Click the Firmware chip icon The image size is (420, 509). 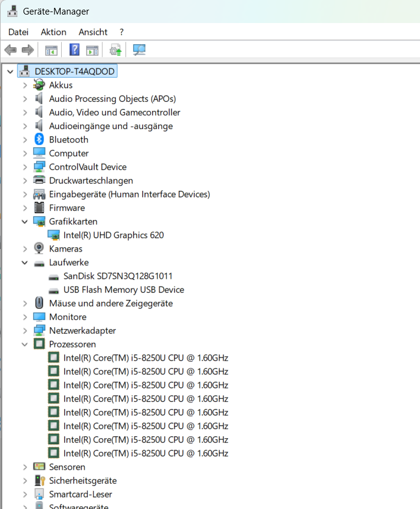point(39,208)
